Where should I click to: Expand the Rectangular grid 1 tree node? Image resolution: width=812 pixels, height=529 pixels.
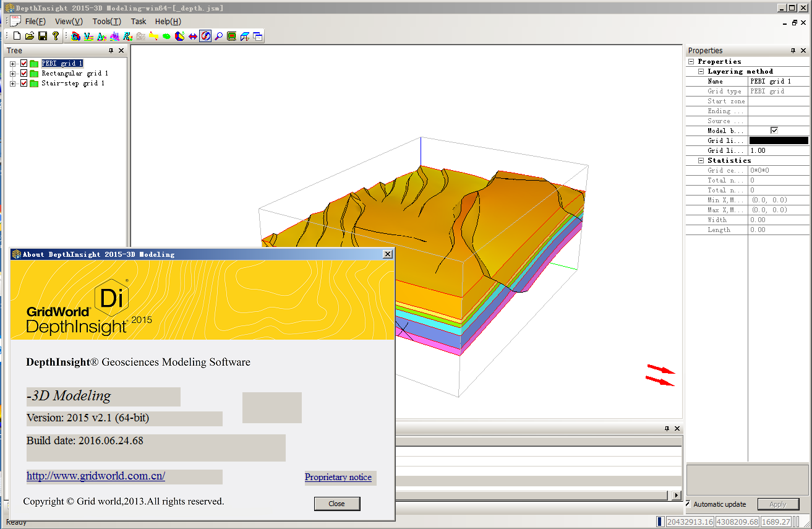13,74
